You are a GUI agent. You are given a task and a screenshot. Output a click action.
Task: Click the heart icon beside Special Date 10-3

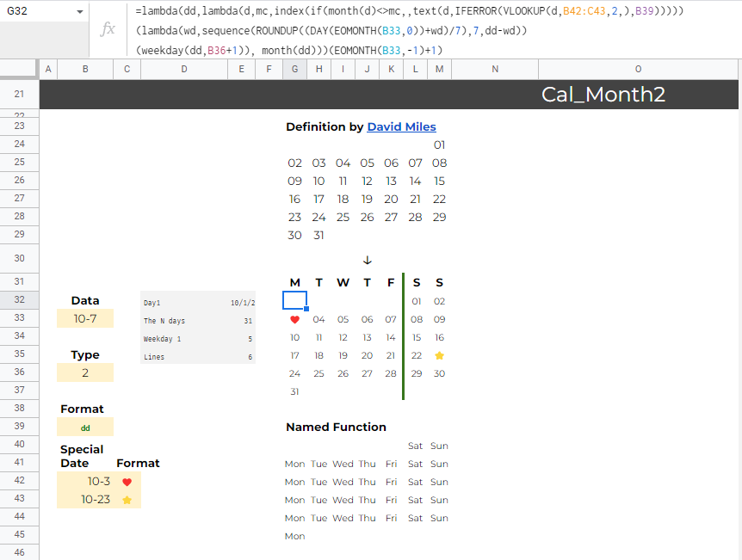(x=126, y=483)
